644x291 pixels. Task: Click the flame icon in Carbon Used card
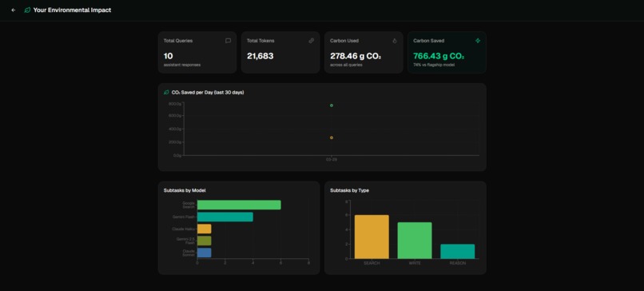click(x=395, y=41)
